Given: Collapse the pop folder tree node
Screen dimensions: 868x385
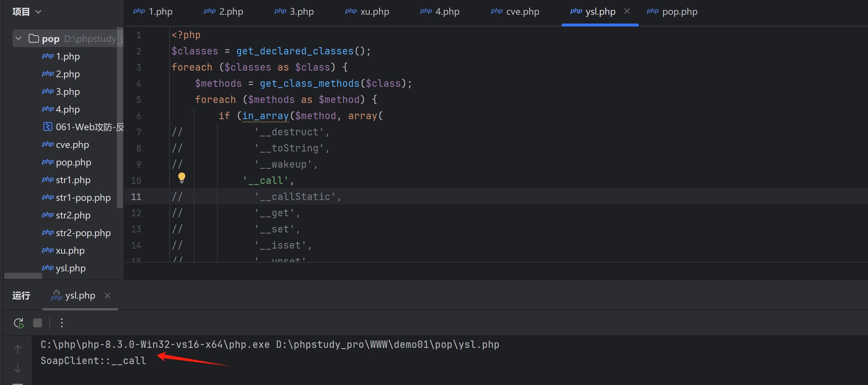Looking at the screenshot, I should [19, 39].
